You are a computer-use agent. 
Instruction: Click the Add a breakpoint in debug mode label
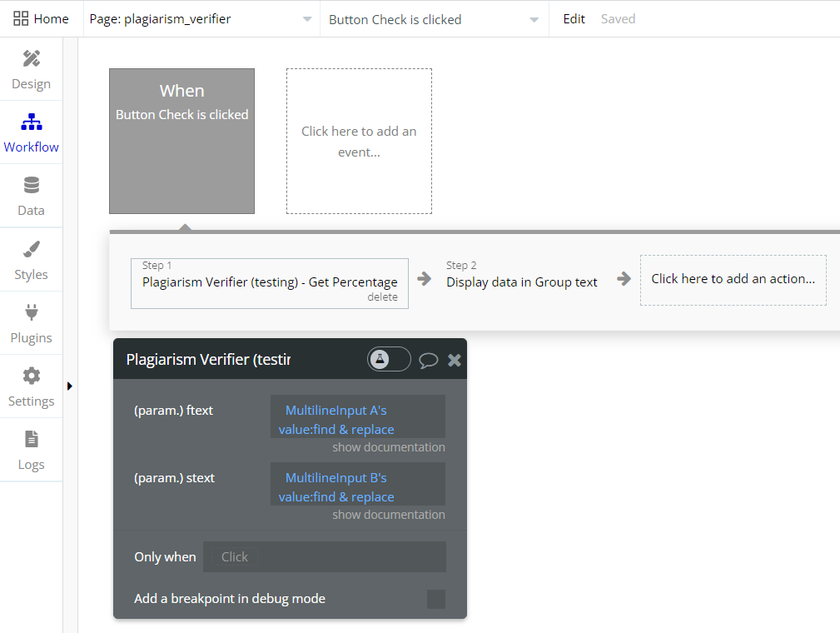click(230, 599)
